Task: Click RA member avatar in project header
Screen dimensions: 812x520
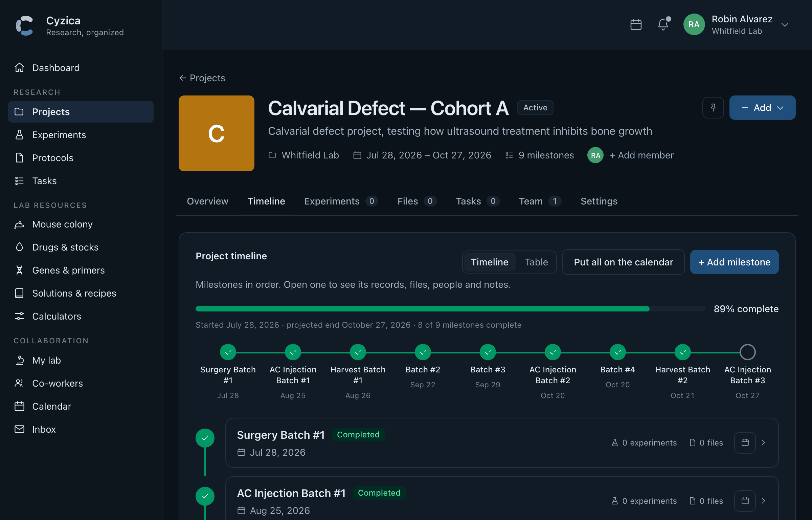Action: [x=595, y=155]
